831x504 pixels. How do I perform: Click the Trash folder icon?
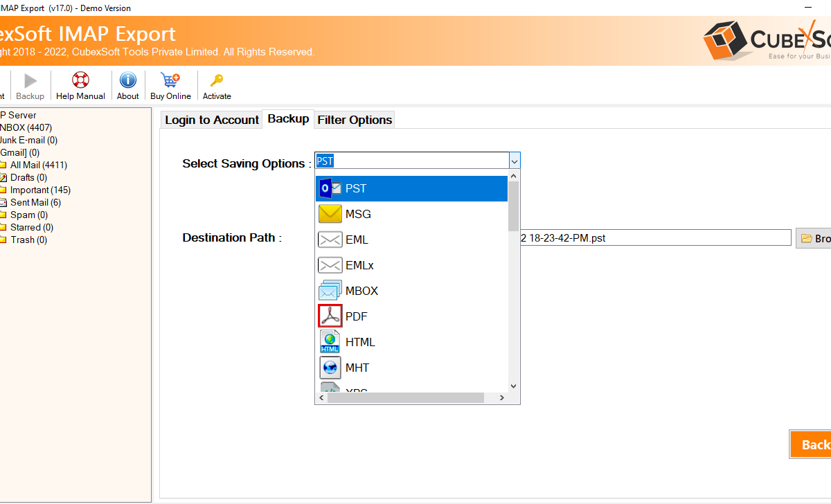pyautogui.click(x=3, y=240)
